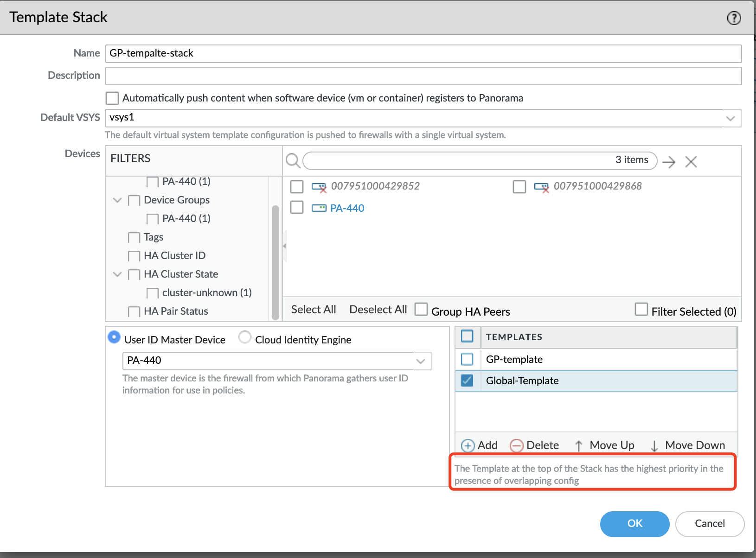Click the device search input box
The width and height of the screenshot is (756, 558).
(480, 160)
